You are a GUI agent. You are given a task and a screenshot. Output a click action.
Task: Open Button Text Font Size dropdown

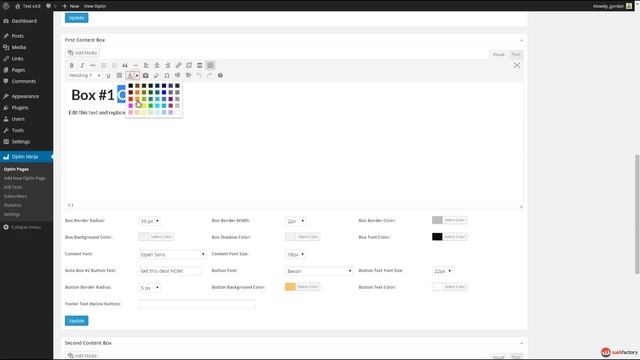coord(442,271)
